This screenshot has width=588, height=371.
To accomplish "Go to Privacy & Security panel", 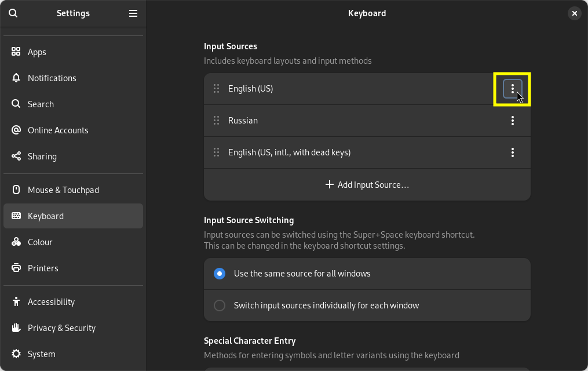I will pyautogui.click(x=61, y=328).
